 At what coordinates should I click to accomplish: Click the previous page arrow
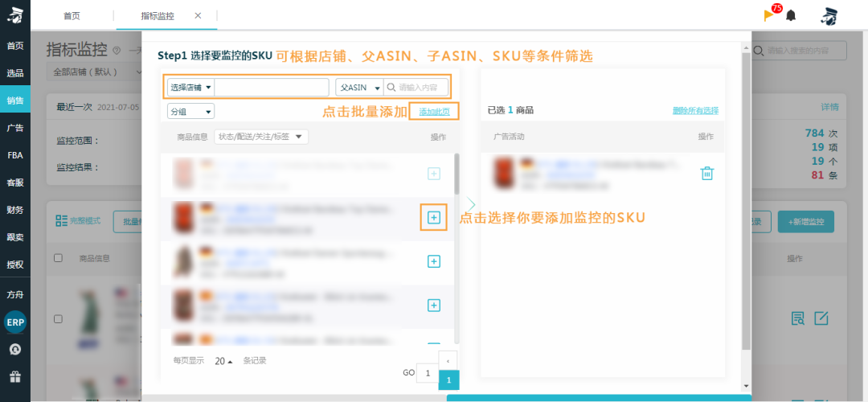point(448,360)
